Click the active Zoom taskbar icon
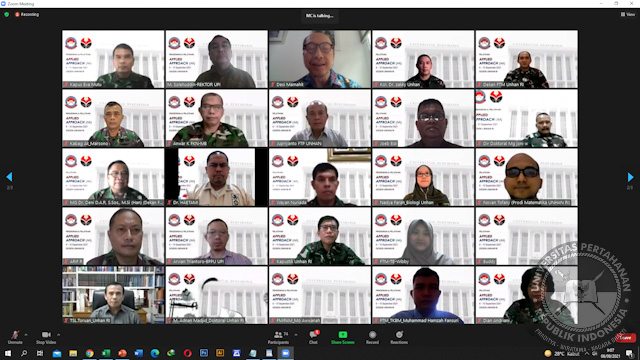 coord(285,353)
